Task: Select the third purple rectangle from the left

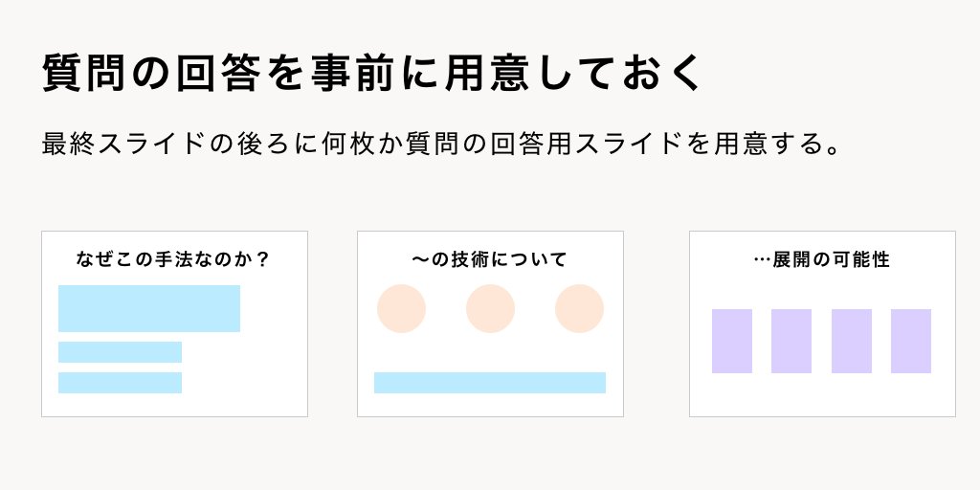Action: (x=852, y=341)
